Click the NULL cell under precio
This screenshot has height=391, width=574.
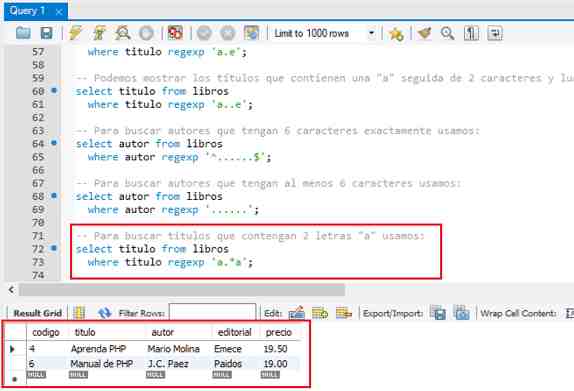coord(270,375)
